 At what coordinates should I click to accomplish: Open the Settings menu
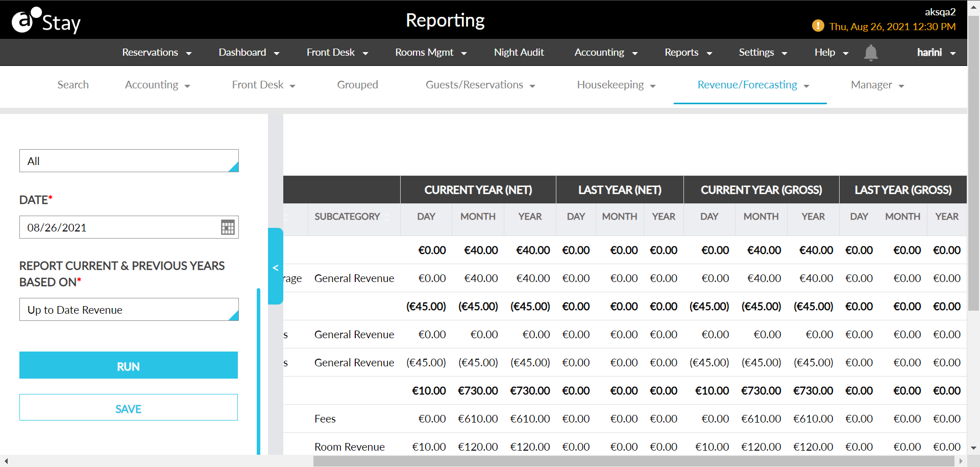pyautogui.click(x=763, y=53)
